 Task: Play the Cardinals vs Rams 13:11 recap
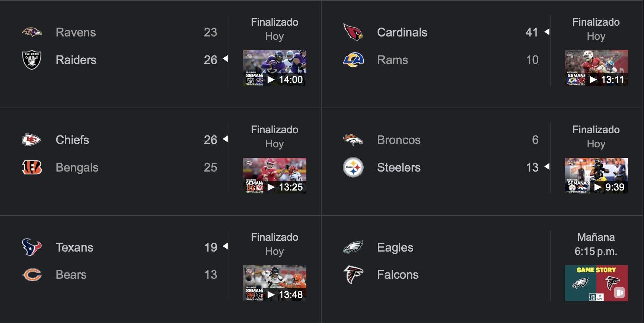click(596, 68)
